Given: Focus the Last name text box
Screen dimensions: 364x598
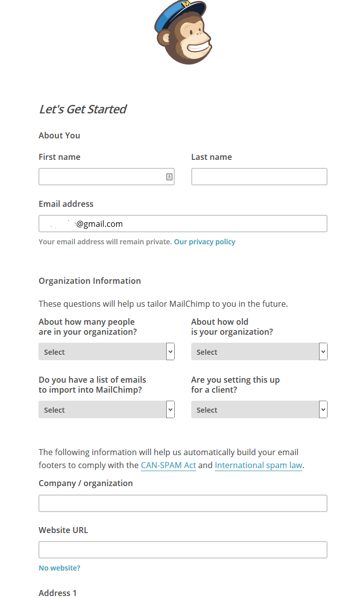Looking at the screenshot, I should click(x=259, y=177).
